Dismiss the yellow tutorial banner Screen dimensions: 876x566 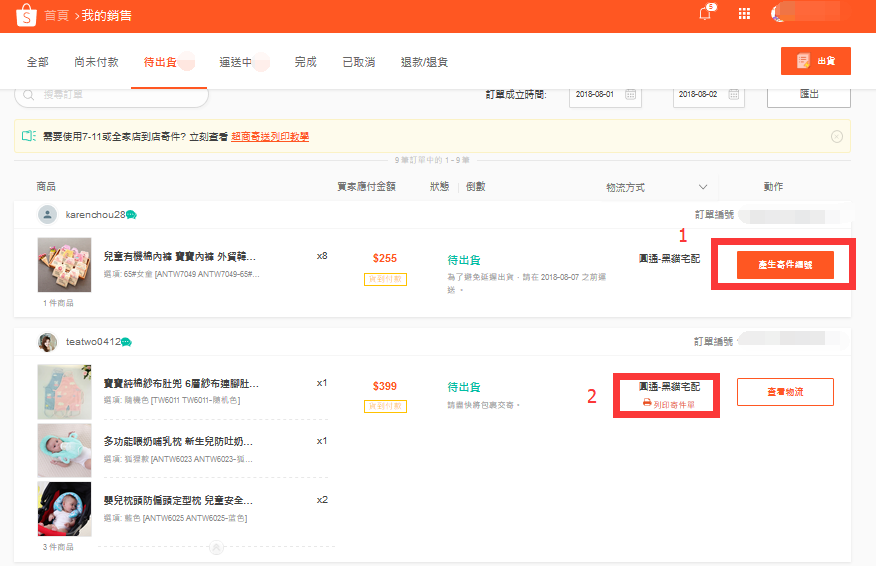(837, 137)
